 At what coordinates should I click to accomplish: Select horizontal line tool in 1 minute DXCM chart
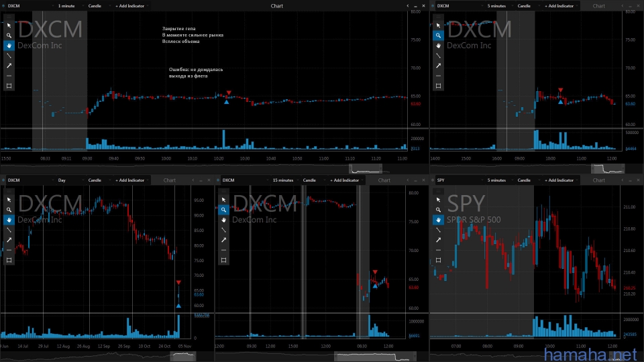coord(9,76)
